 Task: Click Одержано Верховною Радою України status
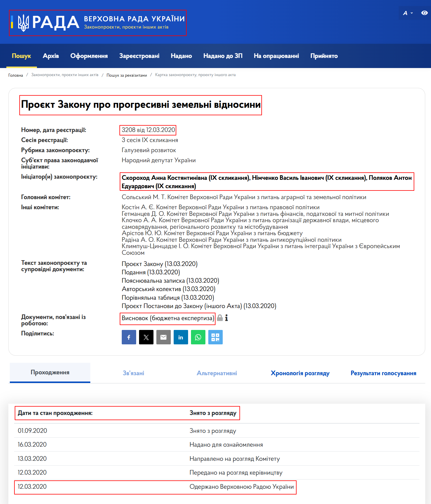click(x=241, y=487)
